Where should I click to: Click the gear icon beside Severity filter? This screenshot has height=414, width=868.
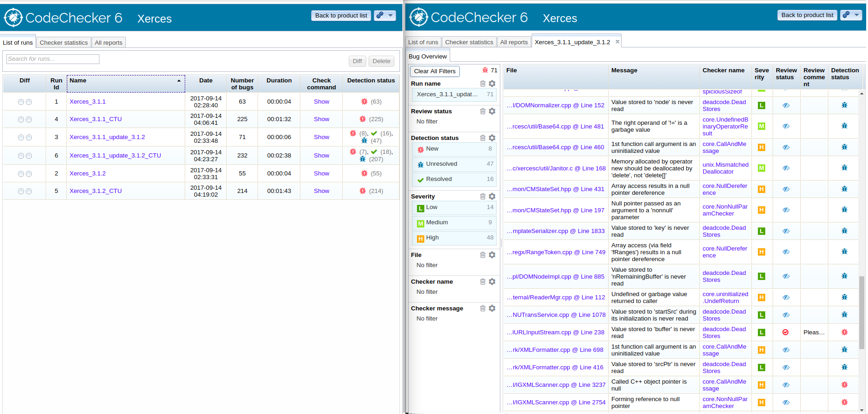coord(492,197)
